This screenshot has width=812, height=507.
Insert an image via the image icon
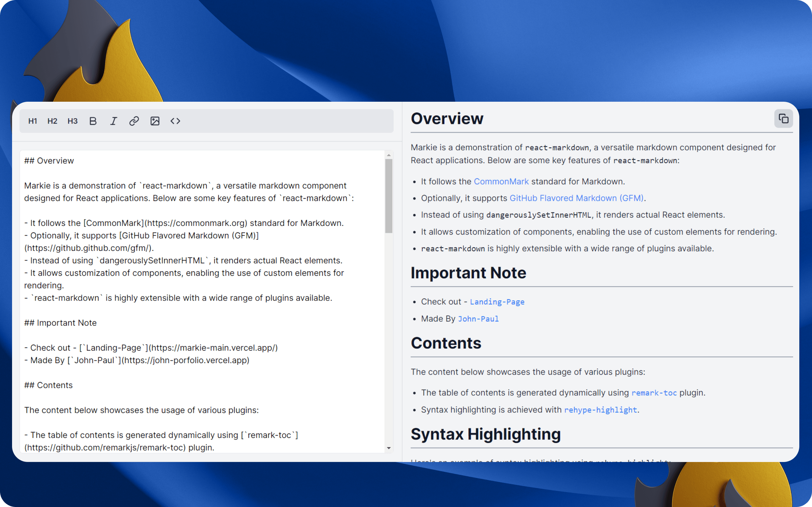(155, 121)
